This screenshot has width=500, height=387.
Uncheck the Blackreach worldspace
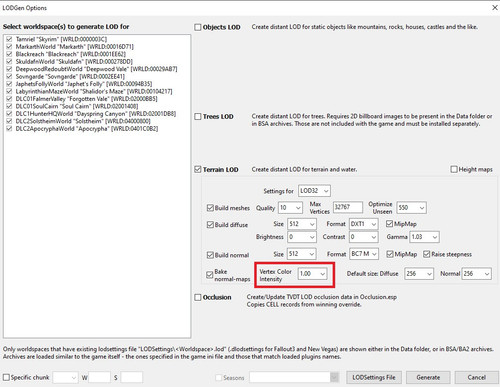click(x=9, y=54)
